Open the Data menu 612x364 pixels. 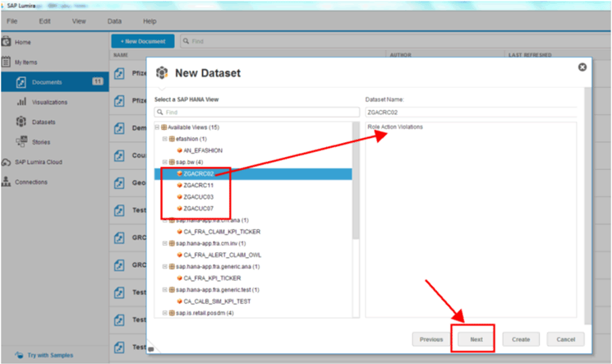pyautogui.click(x=114, y=21)
